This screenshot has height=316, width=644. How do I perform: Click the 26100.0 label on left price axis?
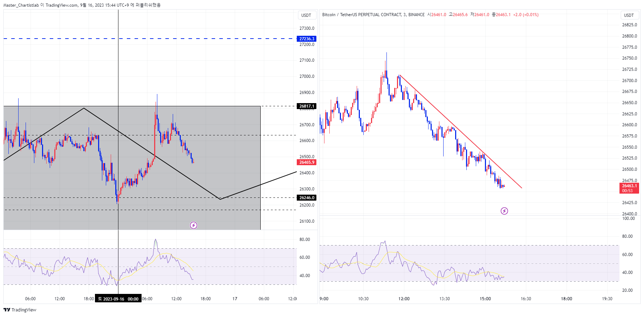click(307, 221)
